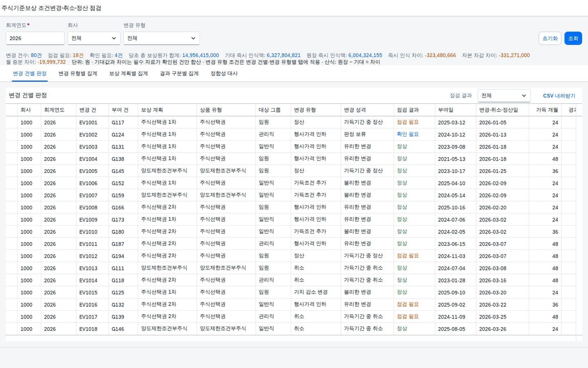The width and height of the screenshot is (588, 368).
Task: Click the 초기화 button
Action: 550,38
